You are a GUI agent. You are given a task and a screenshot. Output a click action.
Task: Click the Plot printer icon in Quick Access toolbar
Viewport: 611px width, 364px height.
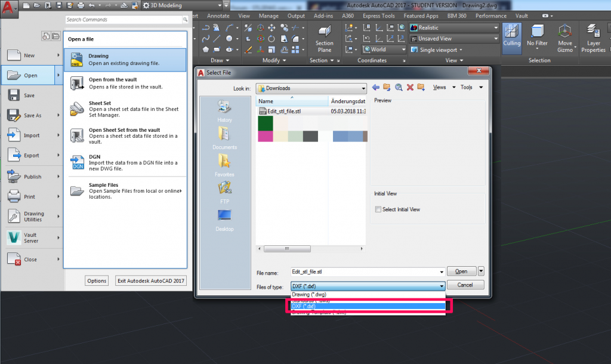(81, 5)
